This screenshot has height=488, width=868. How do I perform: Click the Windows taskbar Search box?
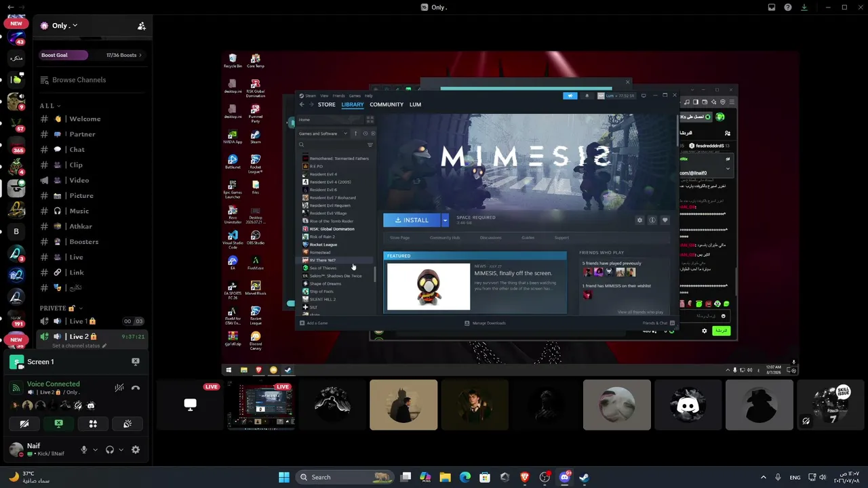(346, 477)
